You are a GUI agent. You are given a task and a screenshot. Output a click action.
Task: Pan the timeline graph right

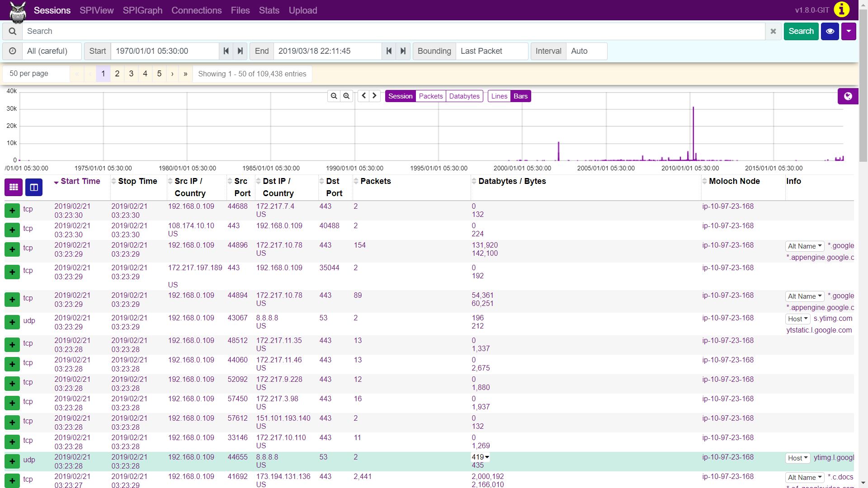point(374,96)
